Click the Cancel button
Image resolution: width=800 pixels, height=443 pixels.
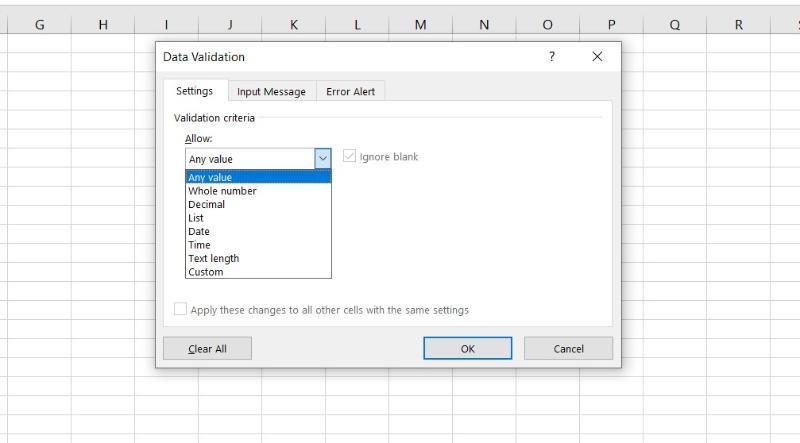pos(568,349)
